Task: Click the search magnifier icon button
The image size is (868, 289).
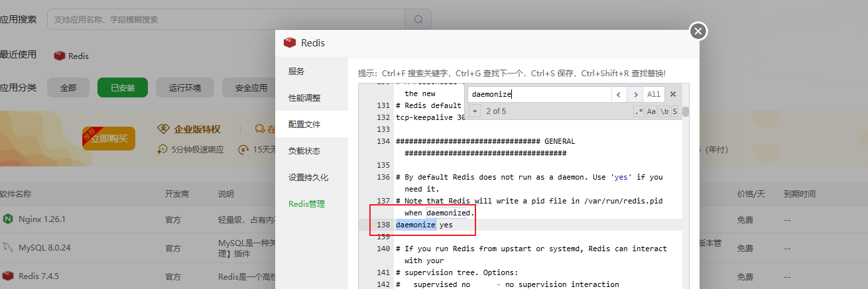Action: (418, 19)
